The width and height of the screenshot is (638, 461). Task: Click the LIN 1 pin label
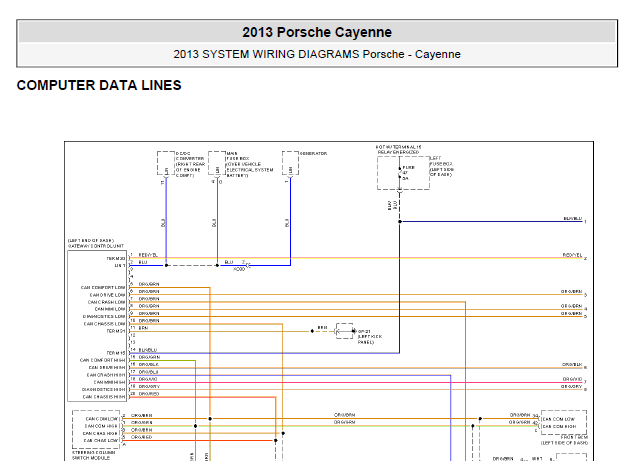click(x=120, y=266)
